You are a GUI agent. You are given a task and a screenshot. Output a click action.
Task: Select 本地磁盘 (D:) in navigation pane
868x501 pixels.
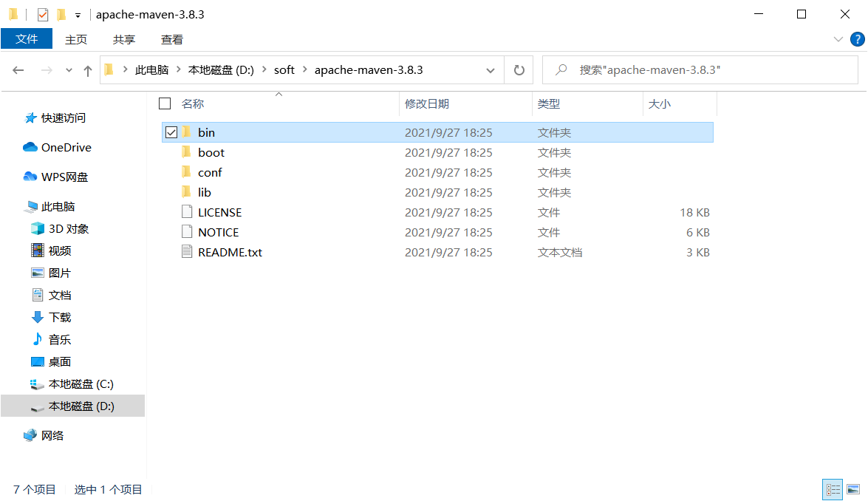coord(81,406)
